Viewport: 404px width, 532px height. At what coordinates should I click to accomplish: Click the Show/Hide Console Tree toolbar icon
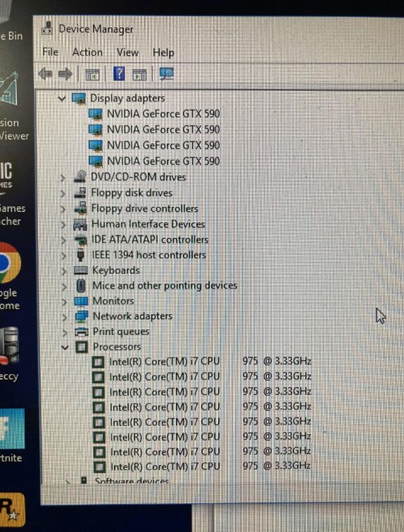coord(92,74)
